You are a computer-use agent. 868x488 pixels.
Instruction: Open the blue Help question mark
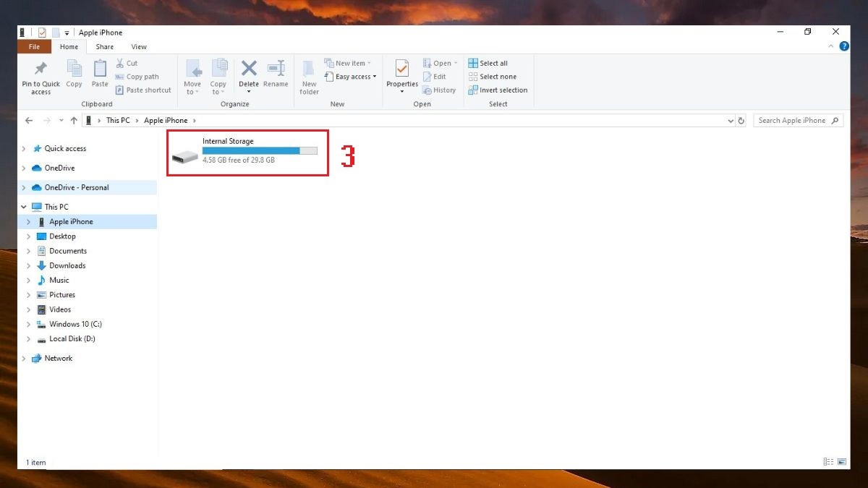coord(843,46)
